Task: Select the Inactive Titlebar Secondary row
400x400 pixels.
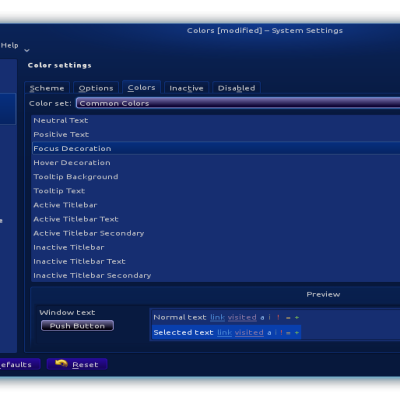Action: click(x=216, y=275)
